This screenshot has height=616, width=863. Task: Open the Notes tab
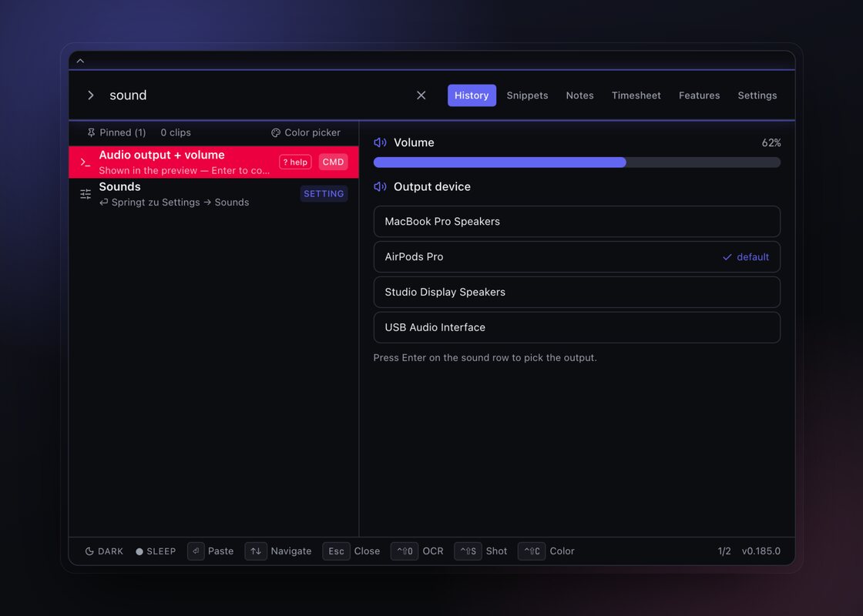(x=580, y=95)
